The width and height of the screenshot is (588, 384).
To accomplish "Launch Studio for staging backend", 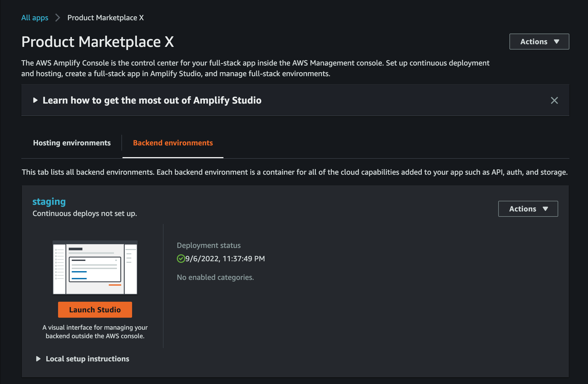I will click(x=95, y=310).
